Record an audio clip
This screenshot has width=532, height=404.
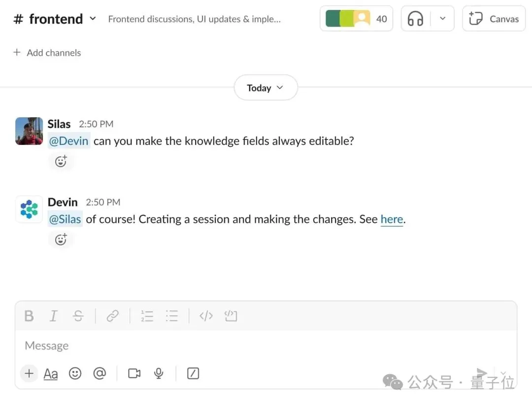point(159,373)
